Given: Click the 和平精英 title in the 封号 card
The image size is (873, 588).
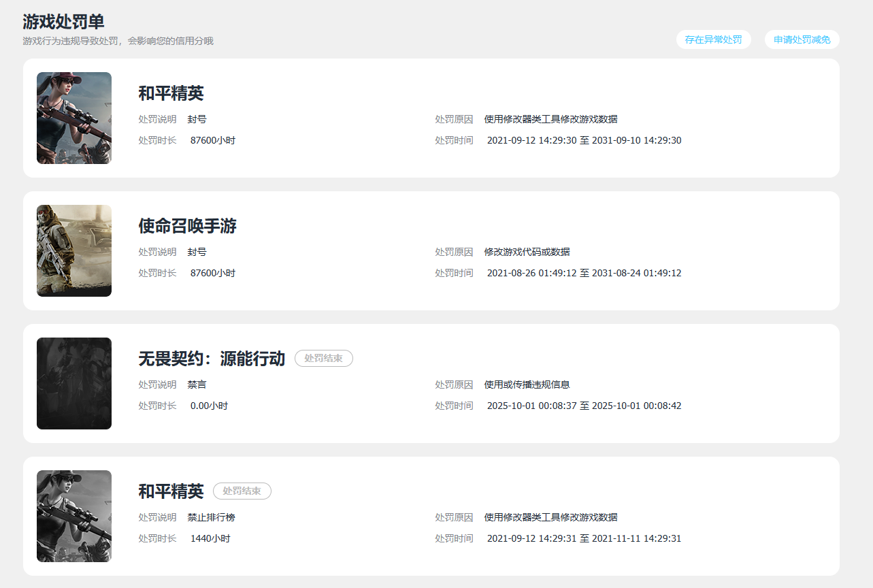Looking at the screenshot, I should coord(171,93).
